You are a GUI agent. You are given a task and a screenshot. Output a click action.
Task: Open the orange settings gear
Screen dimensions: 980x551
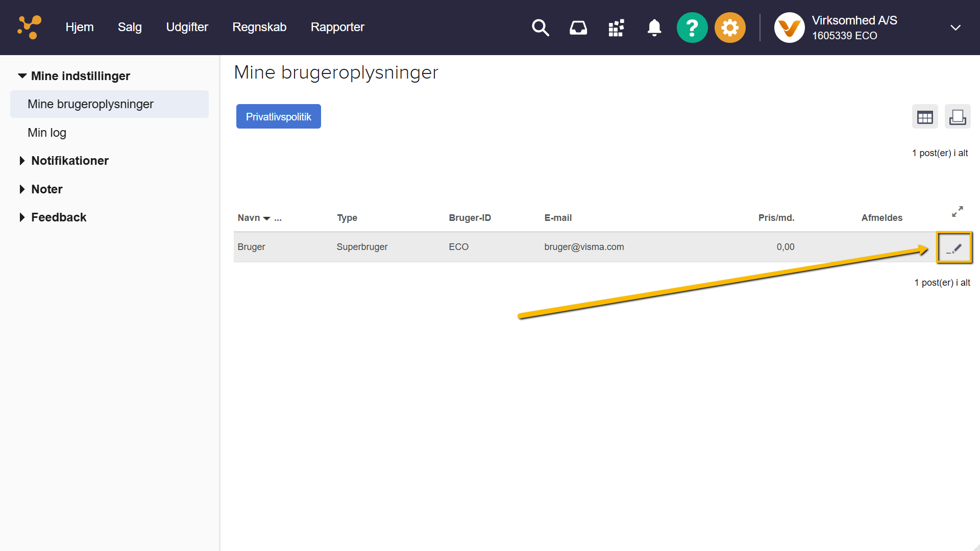click(x=730, y=28)
